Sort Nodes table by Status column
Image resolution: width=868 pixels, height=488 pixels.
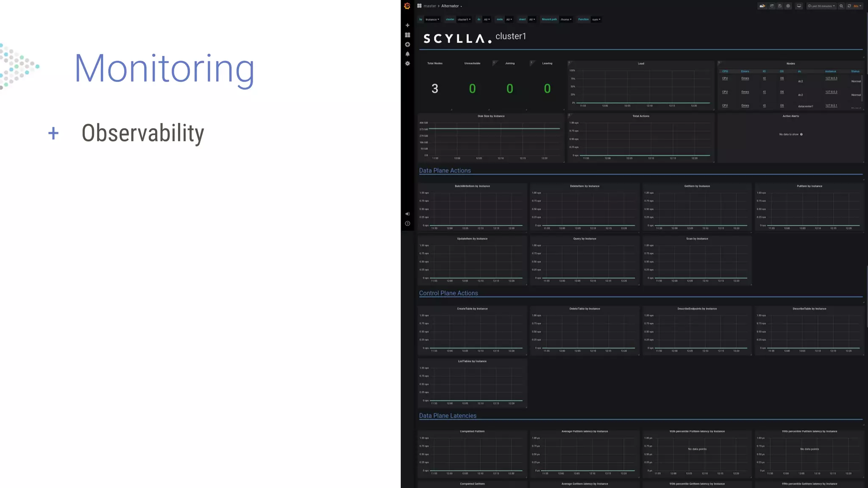click(x=855, y=71)
